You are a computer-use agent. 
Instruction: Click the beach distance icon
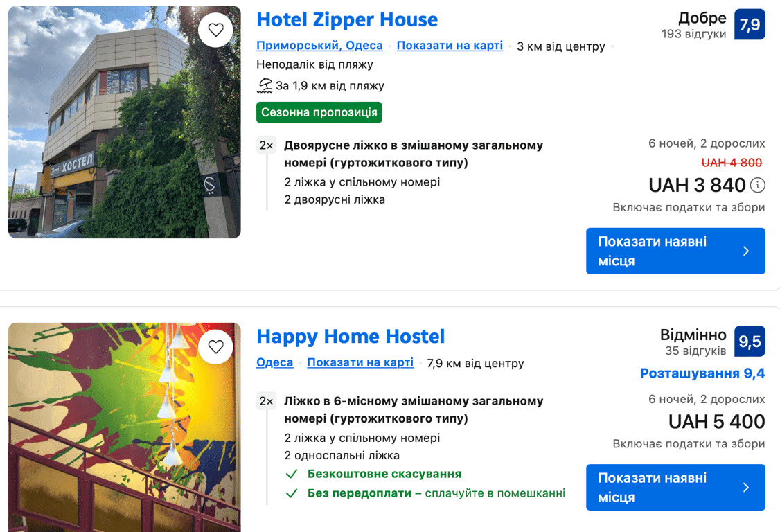tap(265, 86)
